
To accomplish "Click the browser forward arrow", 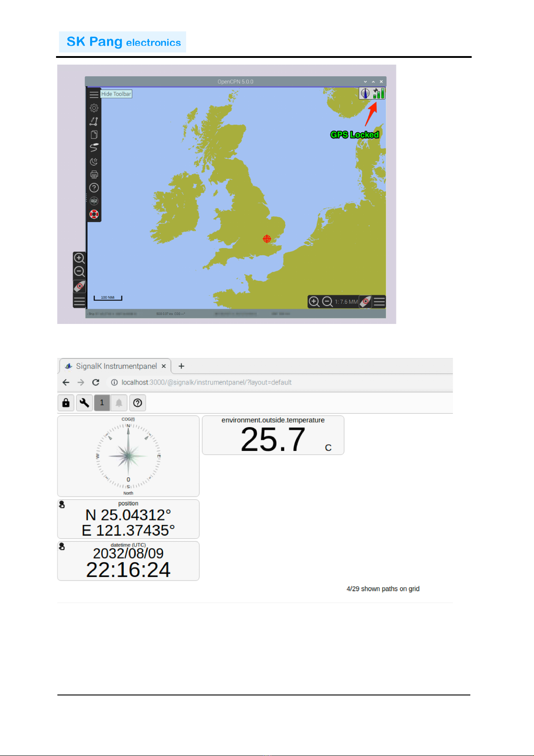I will coord(81,382).
